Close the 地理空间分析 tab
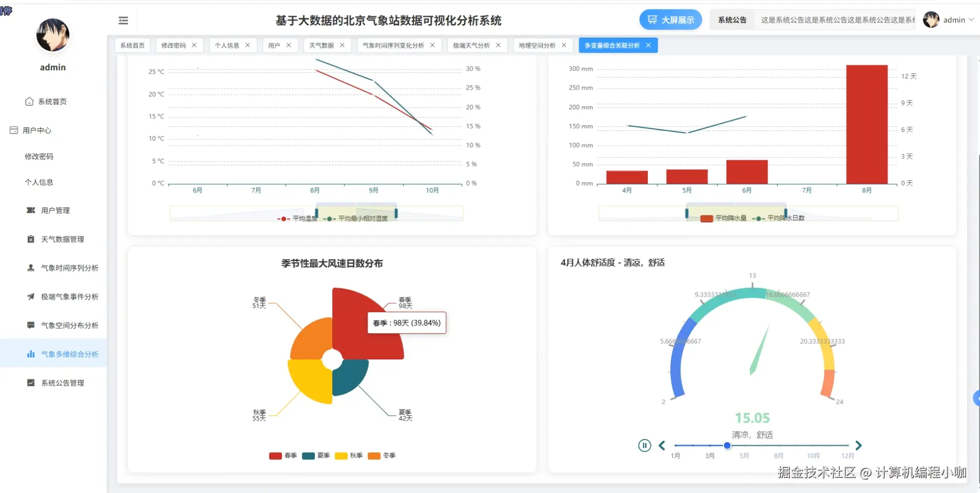The image size is (980, 493). pyautogui.click(x=564, y=46)
